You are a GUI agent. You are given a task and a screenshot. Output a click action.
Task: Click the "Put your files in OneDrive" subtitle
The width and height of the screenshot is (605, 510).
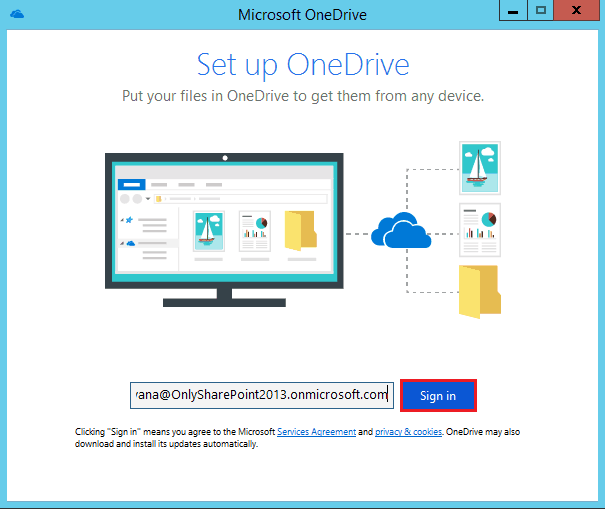point(303,96)
